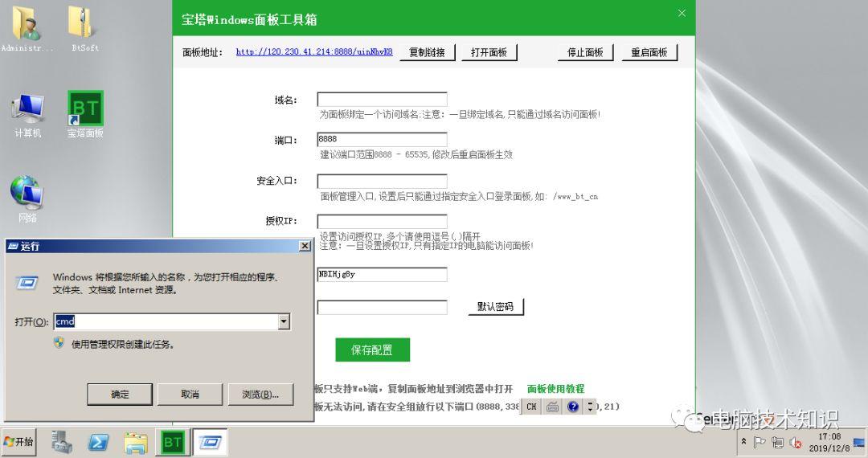
Task: Launch the 宝塔面板 desktop shortcut
Action: coord(85,115)
